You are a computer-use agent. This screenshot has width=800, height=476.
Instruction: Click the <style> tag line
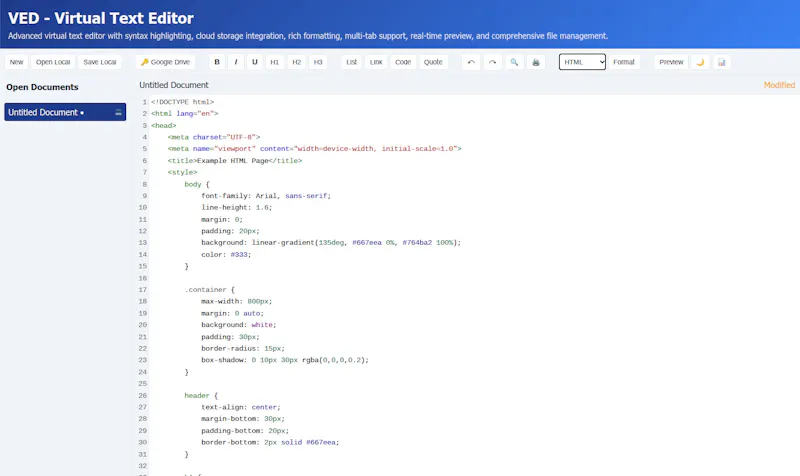[182, 172]
